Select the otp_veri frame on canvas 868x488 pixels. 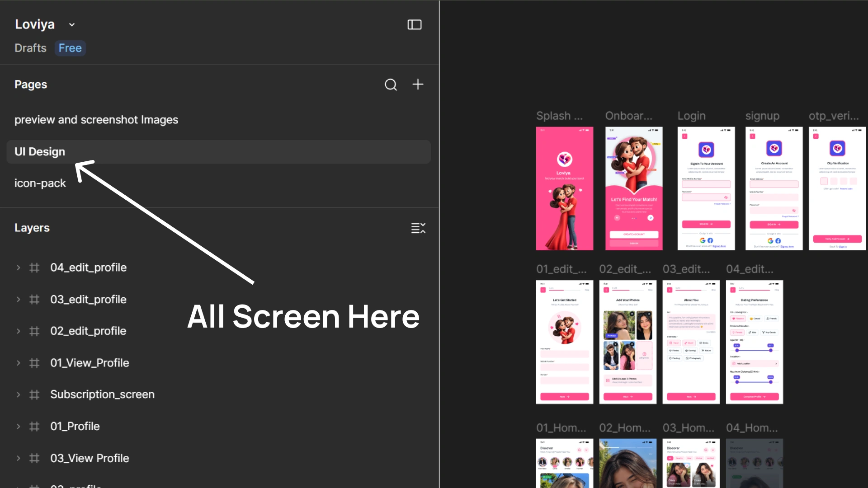click(x=837, y=188)
